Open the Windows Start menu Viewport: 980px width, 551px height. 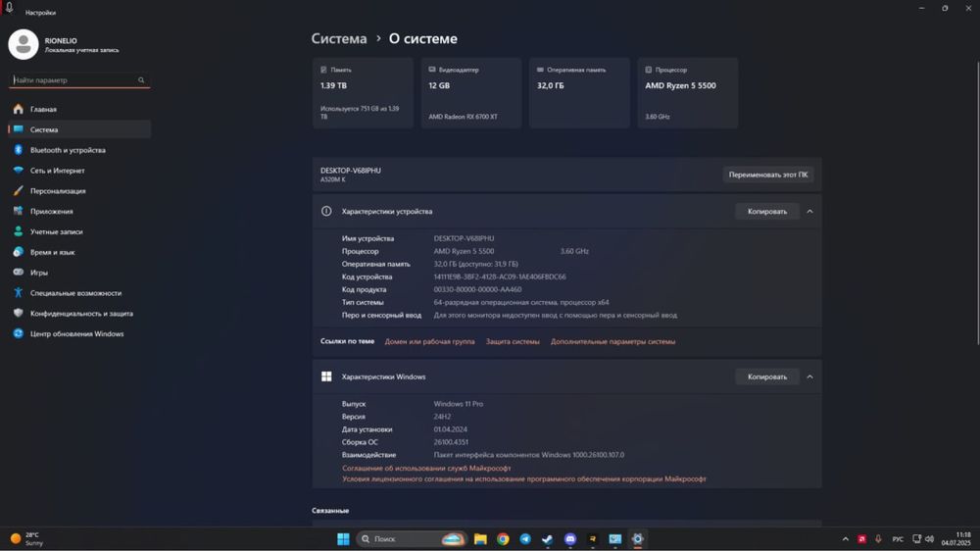343,539
